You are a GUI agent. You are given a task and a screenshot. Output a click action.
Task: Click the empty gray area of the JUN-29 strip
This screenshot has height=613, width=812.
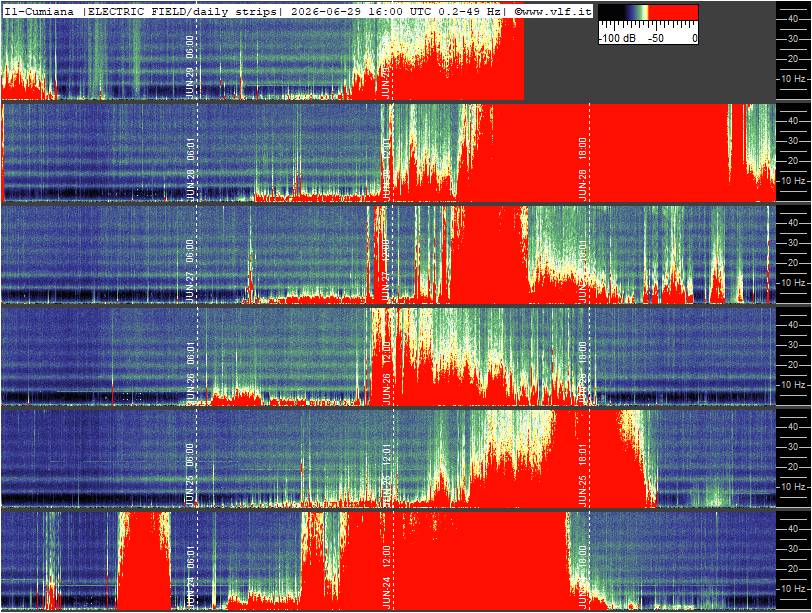[x=650, y=72]
